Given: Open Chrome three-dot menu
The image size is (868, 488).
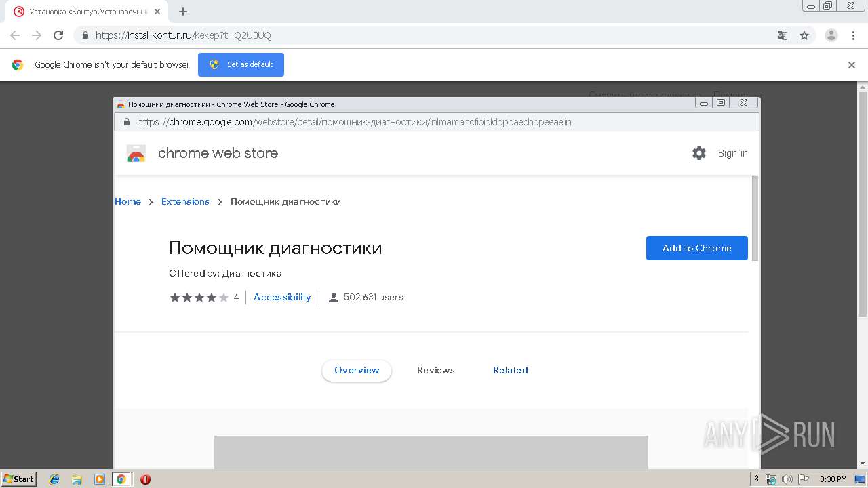Looking at the screenshot, I should [853, 35].
